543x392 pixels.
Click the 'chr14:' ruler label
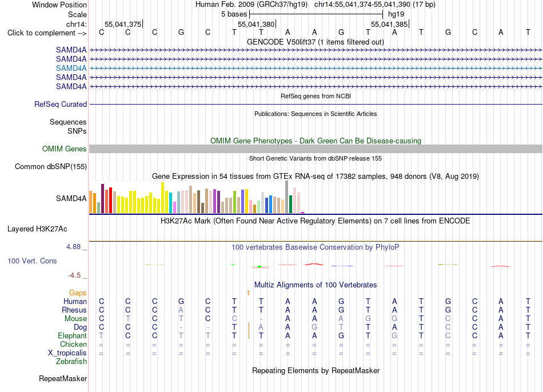76,24
